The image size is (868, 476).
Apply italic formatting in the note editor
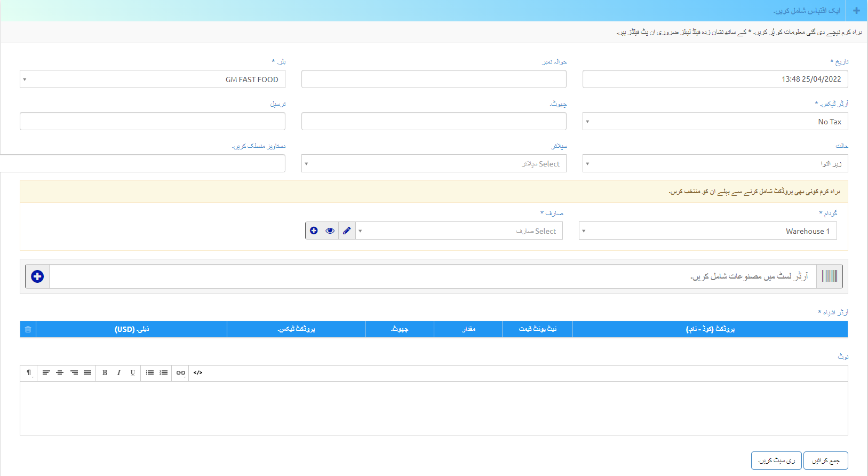click(x=118, y=372)
